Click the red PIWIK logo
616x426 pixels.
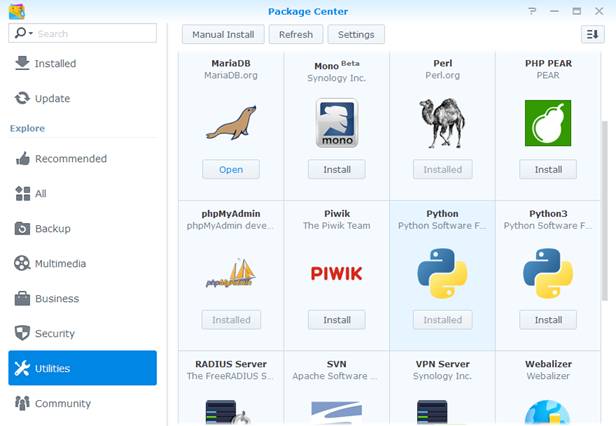click(x=337, y=274)
